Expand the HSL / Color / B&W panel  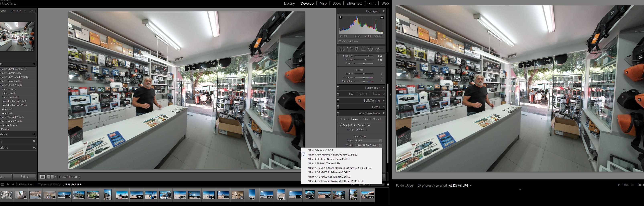click(x=383, y=94)
